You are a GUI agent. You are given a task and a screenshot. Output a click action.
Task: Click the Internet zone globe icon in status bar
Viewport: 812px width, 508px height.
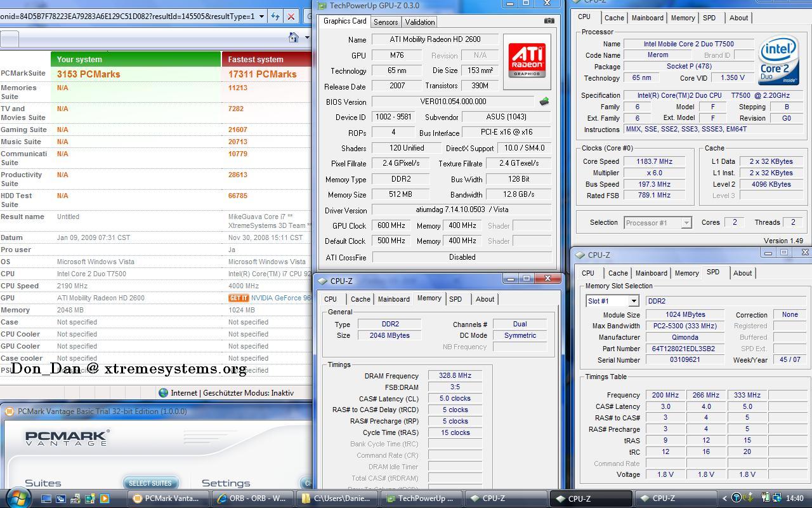pos(164,393)
